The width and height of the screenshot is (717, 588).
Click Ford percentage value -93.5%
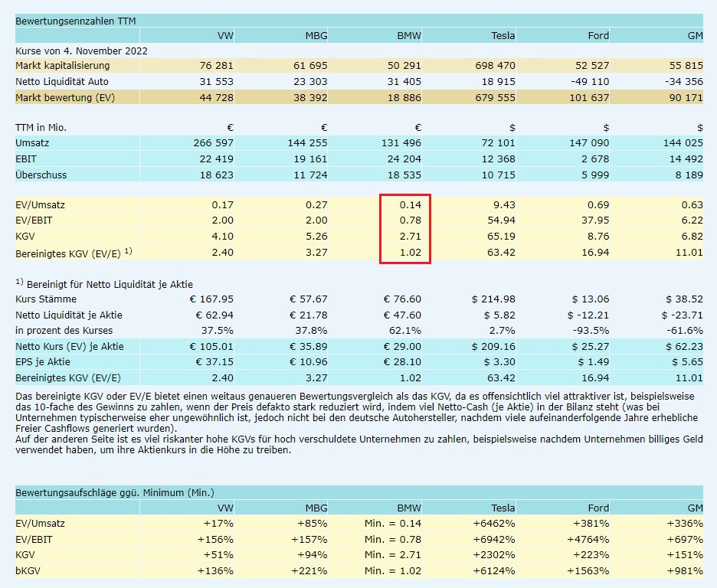tap(591, 330)
